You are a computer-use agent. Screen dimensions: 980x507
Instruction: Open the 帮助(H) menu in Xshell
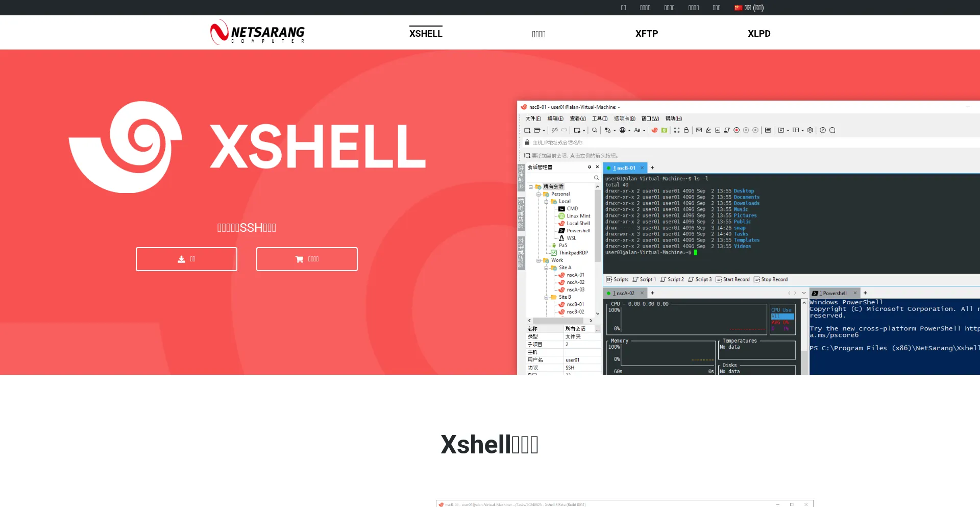tap(674, 118)
